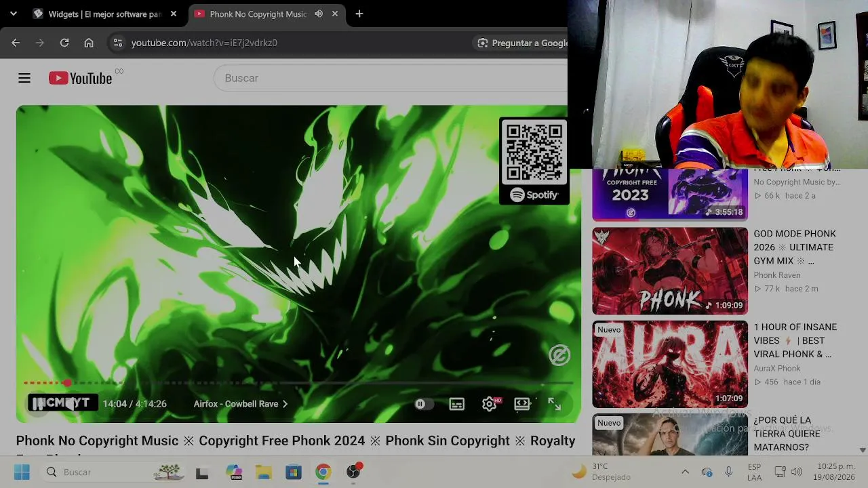This screenshot has height=488, width=868.
Task: Close the Widgets browser tab
Action: click(174, 14)
